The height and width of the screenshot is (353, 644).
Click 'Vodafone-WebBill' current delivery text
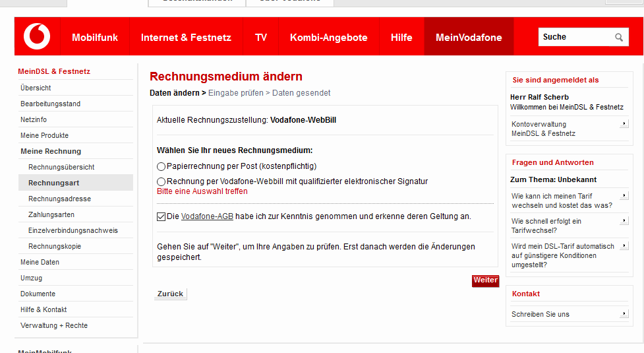click(x=303, y=120)
